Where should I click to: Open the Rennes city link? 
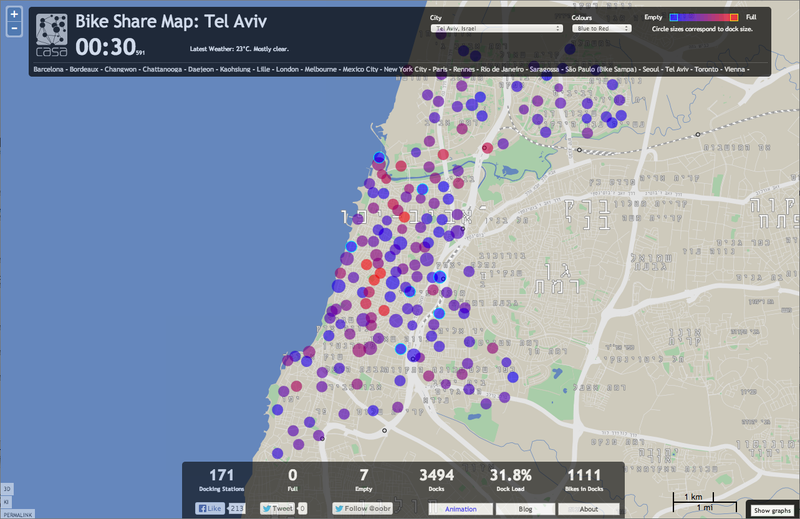pos(464,69)
